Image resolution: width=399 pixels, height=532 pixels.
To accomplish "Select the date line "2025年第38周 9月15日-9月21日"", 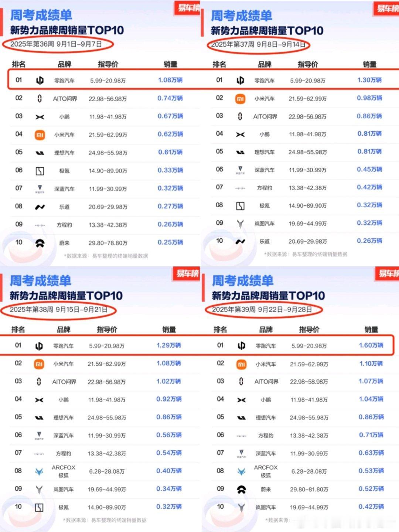I will click(58, 310).
